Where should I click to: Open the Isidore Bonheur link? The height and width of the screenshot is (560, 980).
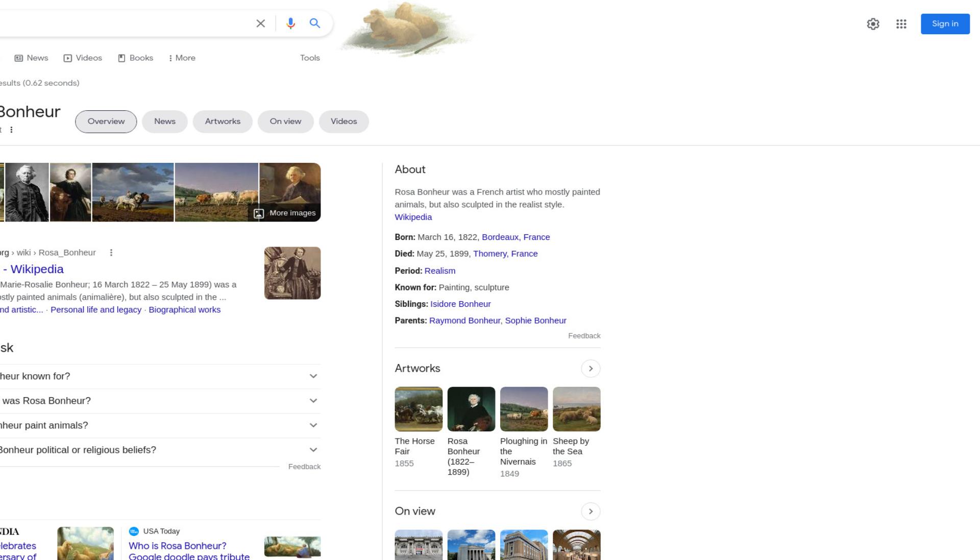click(460, 304)
